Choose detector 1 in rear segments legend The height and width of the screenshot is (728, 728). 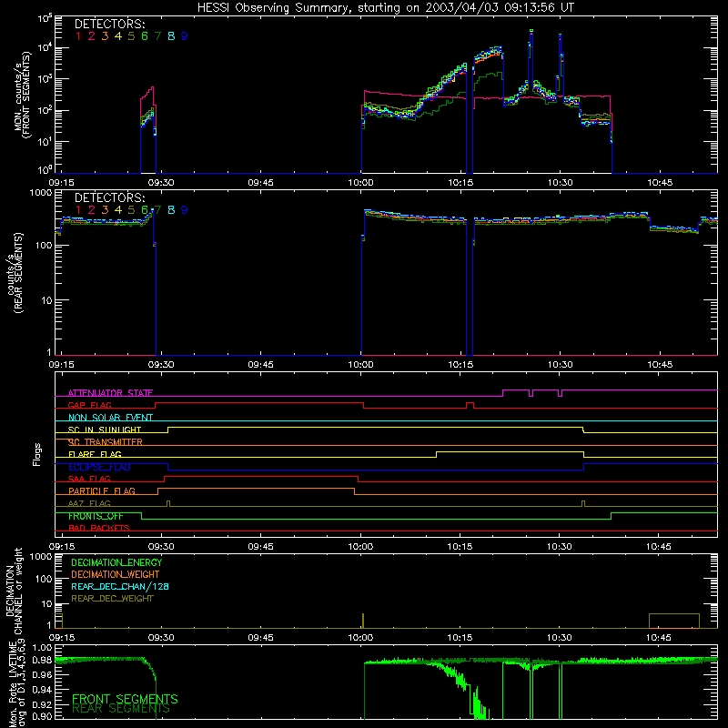78,210
